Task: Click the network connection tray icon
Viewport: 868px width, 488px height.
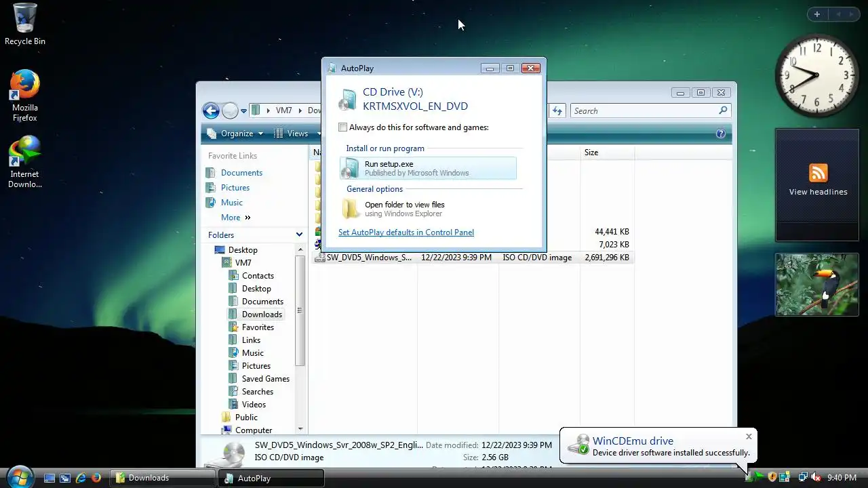Action: tap(804, 477)
